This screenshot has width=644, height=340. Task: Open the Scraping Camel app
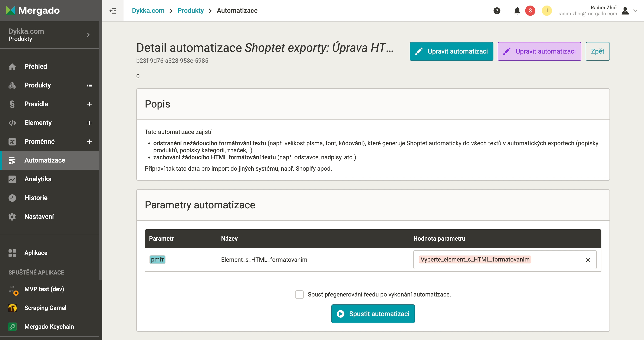tap(45, 308)
